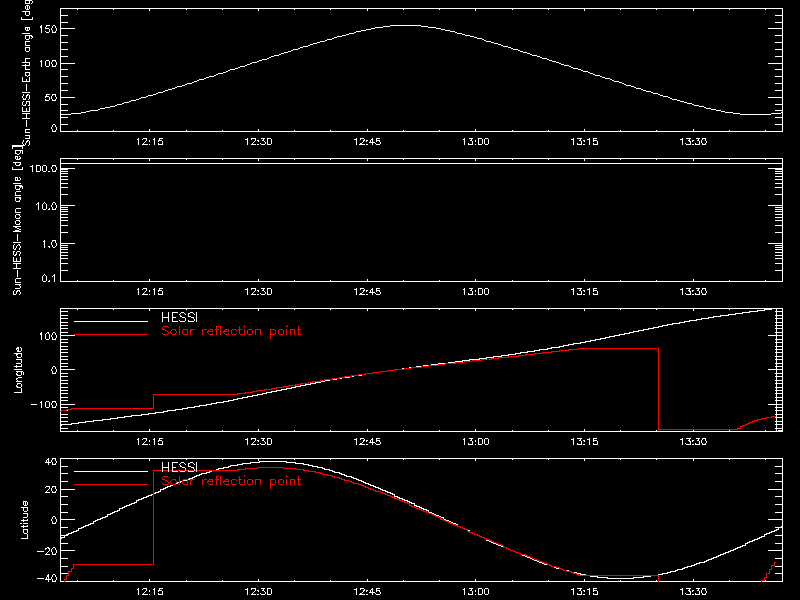This screenshot has width=800, height=600.
Task: Select the 50 value on Earth angle axis
Action: pos(51,97)
